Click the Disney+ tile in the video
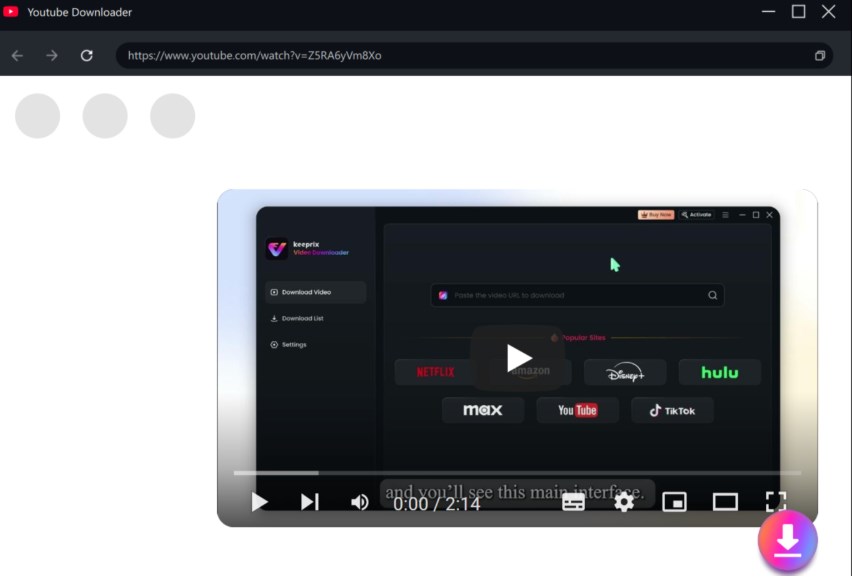 tap(625, 372)
